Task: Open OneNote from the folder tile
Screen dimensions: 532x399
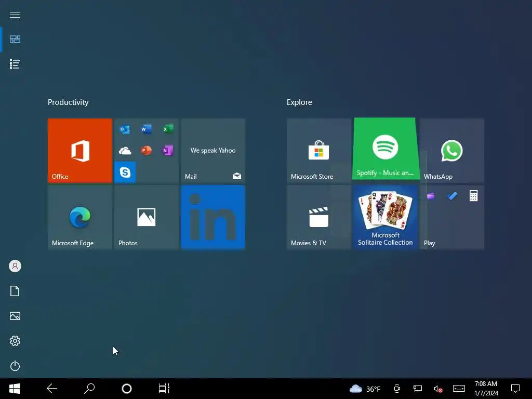Action: (x=168, y=150)
